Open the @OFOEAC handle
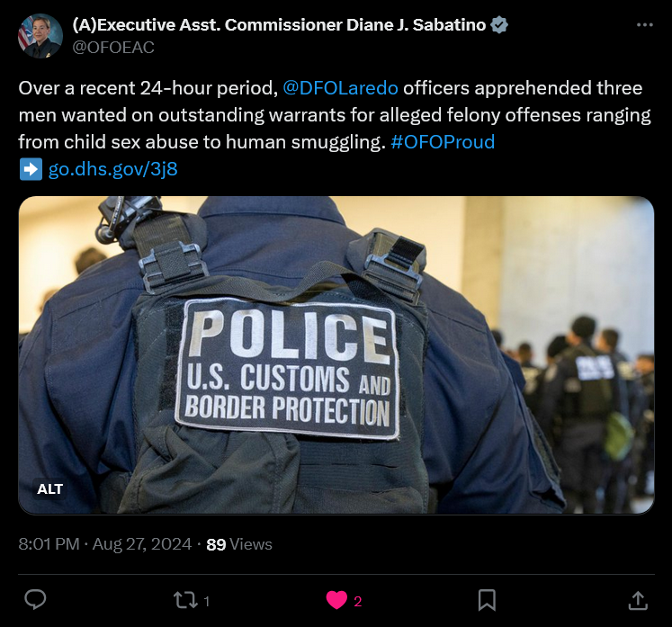Viewport: 672px width, 627px height. pyautogui.click(x=113, y=47)
